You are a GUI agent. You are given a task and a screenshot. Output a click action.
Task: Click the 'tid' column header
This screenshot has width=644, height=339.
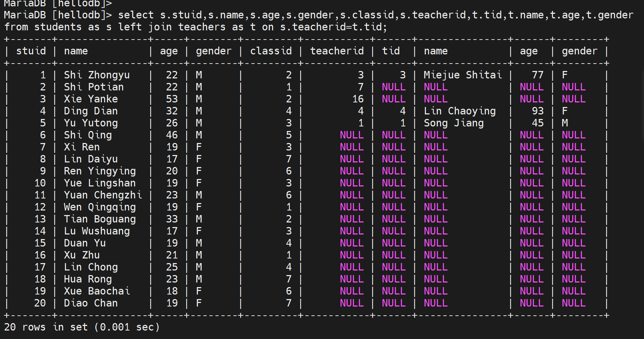pos(391,51)
